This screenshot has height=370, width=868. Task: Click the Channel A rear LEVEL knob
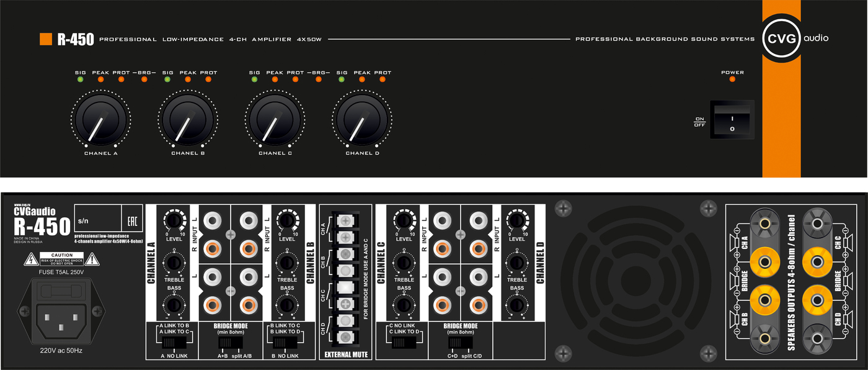click(174, 221)
